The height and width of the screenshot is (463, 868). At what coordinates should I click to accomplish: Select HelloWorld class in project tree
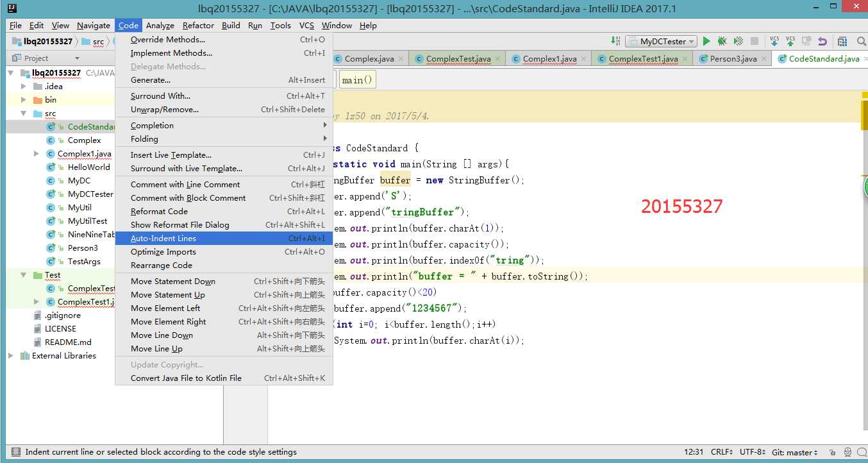click(88, 167)
